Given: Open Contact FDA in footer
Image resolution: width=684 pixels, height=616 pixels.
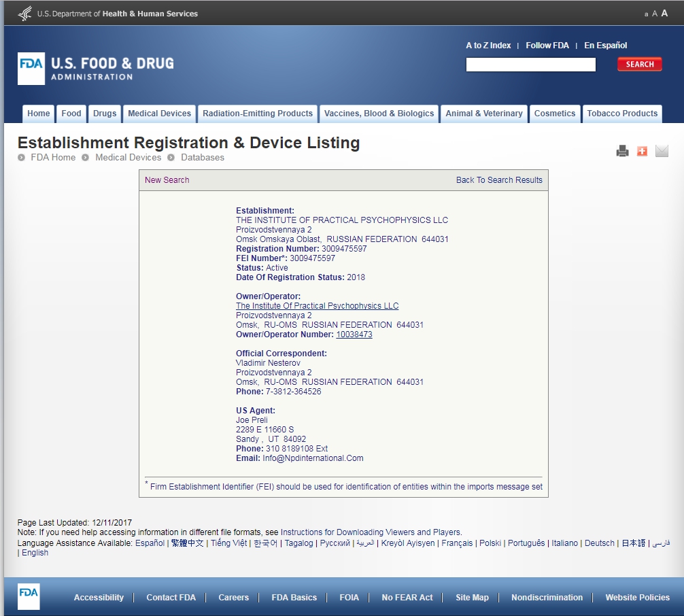Looking at the screenshot, I should (171, 598).
